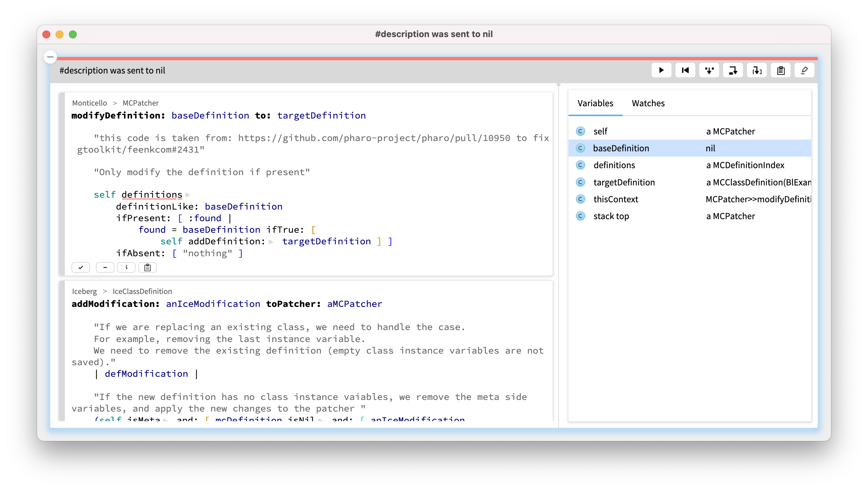Expand the triangle after 'definitions' message
This screenshot has width=868, height=490.
(x=188, y=195)
